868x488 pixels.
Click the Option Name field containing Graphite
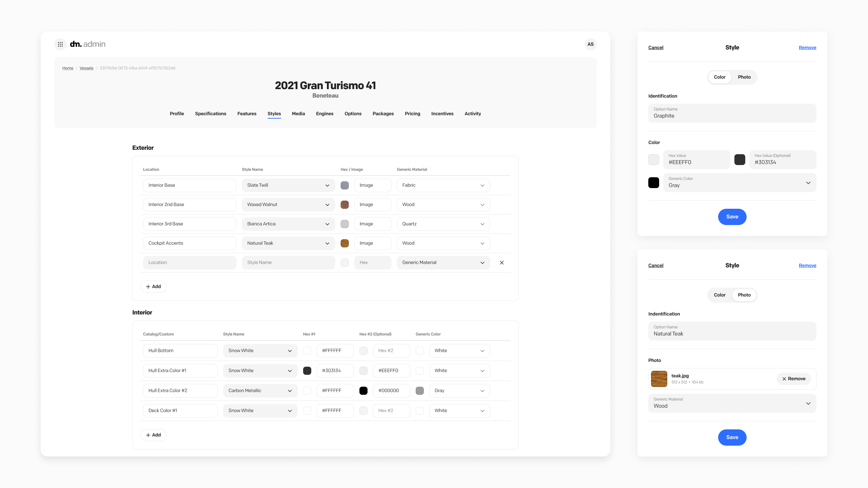[732, 114]
